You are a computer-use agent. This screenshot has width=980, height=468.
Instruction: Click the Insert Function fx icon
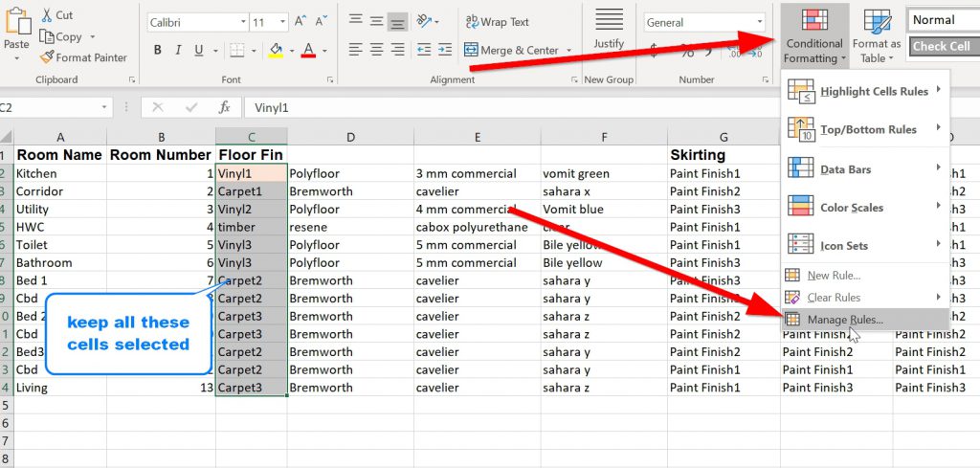click(x=224, y=108)
